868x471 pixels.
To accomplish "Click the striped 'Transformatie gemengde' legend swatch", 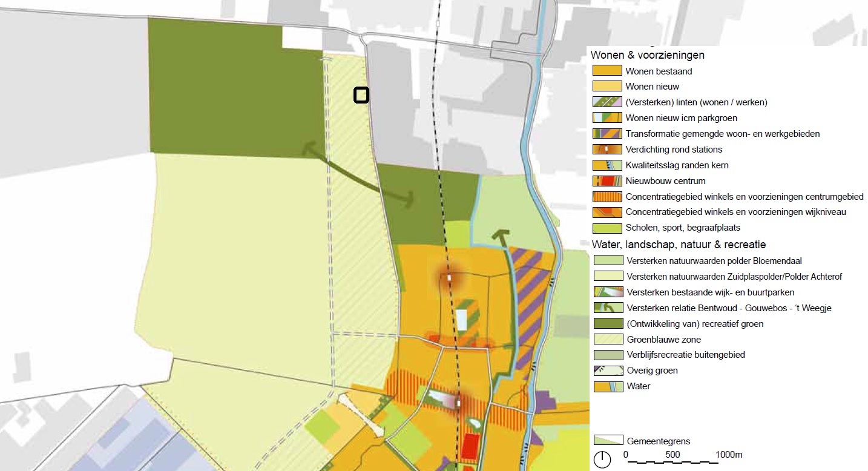I will click(x=607, y=134).
